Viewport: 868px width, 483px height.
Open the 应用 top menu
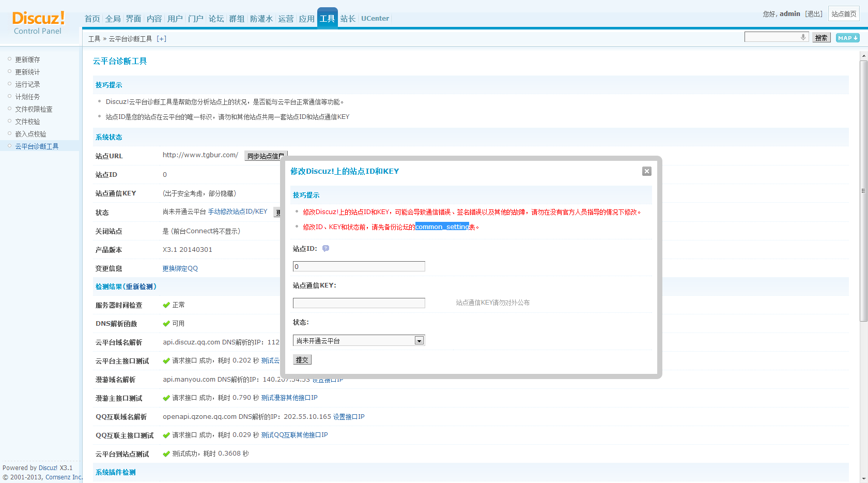coord(306,19)
